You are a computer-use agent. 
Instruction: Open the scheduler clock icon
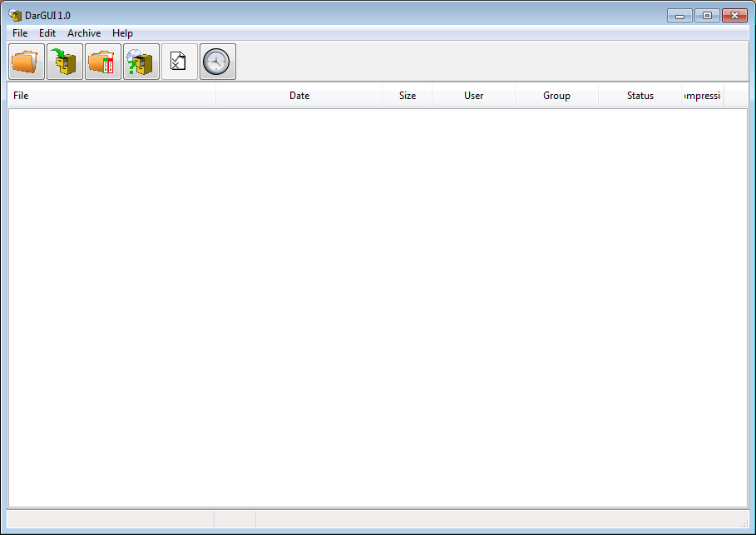click(217, 62)
